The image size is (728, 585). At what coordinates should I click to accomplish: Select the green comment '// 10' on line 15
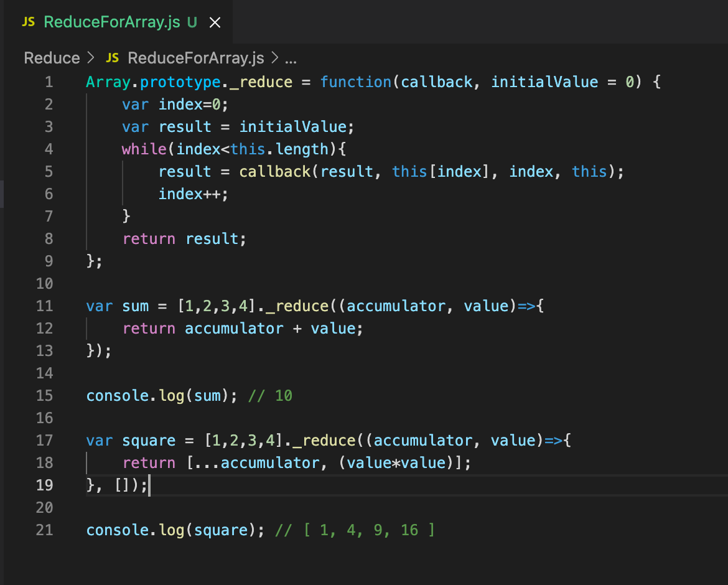click(271, 395)
